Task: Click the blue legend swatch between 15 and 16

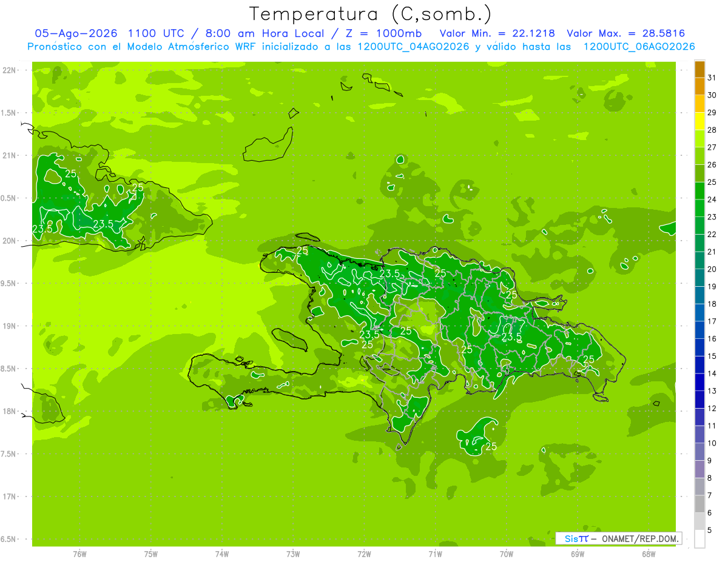Action: click(x=699, y=347)
